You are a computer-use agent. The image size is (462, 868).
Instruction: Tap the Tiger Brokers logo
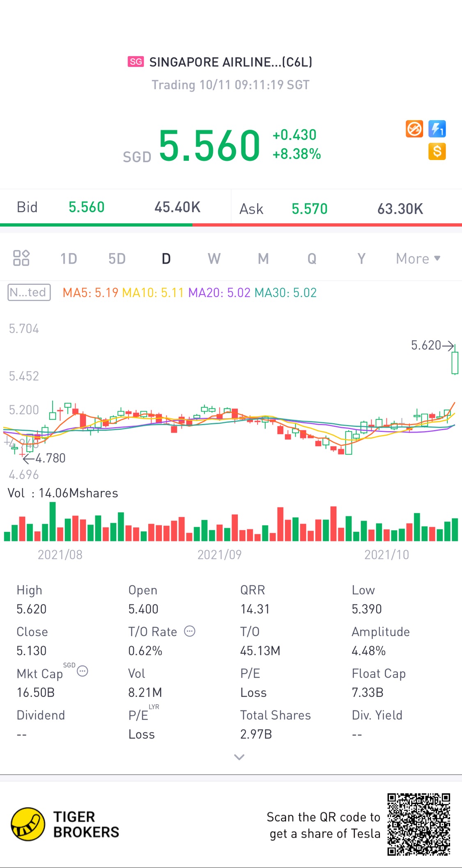coord(65,824)
